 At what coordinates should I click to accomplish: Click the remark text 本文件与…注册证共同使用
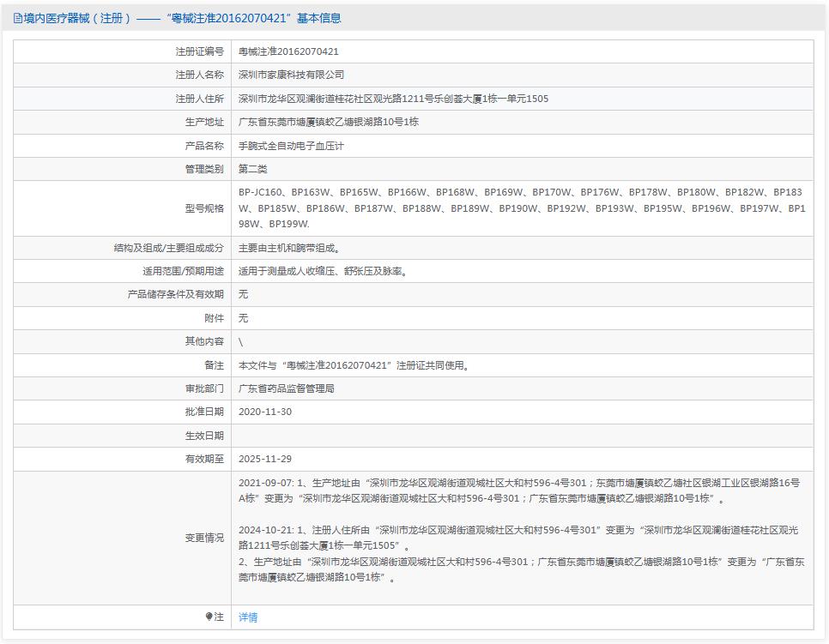coord(354,365)
